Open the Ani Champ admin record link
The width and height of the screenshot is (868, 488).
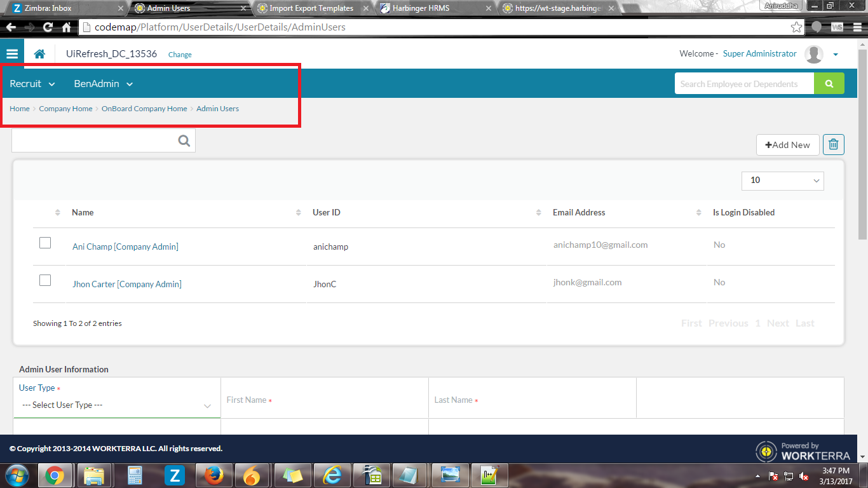[x=125, y=247]
